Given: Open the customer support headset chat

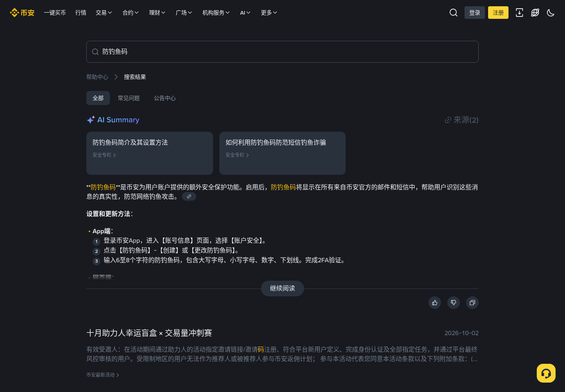Looking at the screenshot, I should (x=546, y=373).
